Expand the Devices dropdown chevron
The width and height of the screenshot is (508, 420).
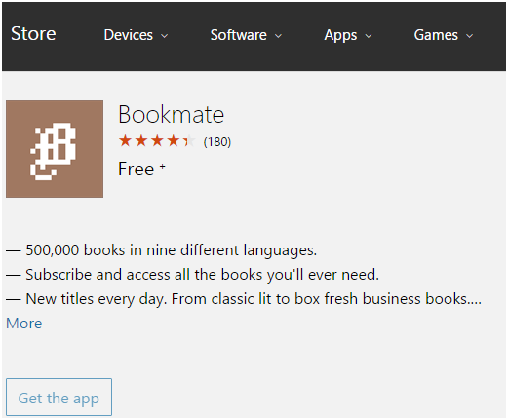(165, 36)
